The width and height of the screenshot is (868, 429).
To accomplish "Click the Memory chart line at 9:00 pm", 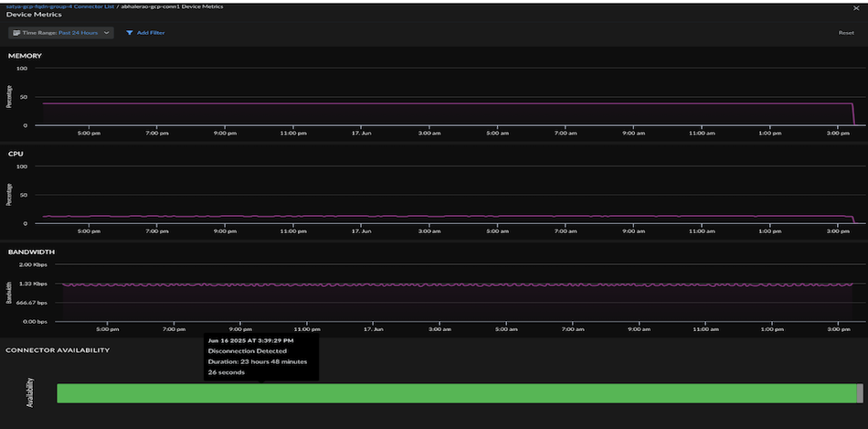I will pos(225,103).
